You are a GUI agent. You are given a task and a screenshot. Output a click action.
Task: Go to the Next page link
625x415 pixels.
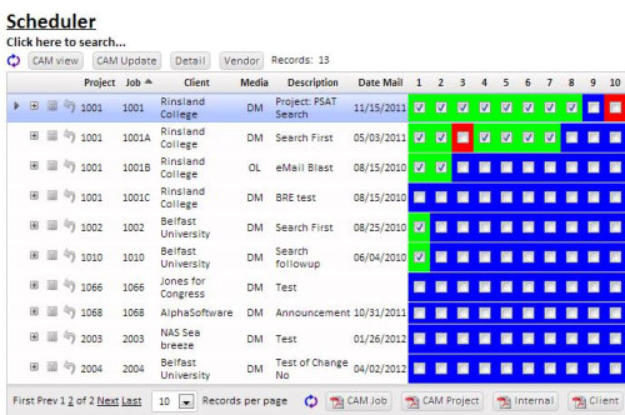pos(107,400)
